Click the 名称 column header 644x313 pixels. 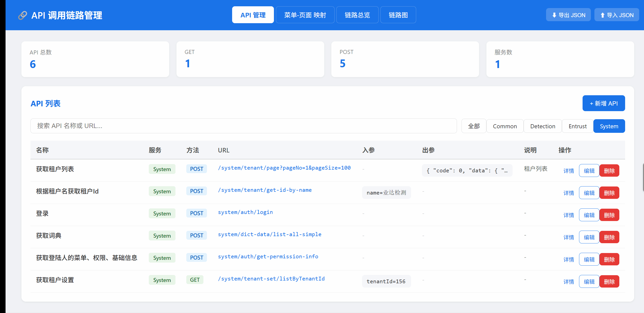point(42,150)
